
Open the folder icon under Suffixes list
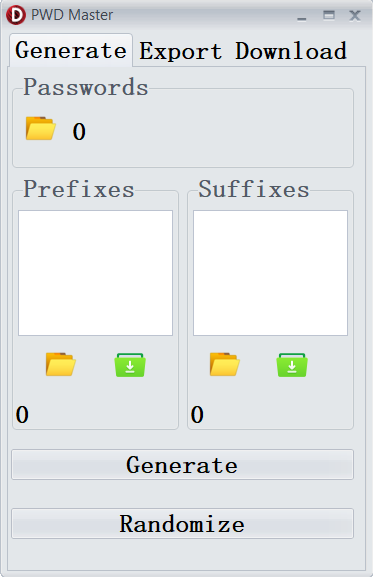point(225,364)
